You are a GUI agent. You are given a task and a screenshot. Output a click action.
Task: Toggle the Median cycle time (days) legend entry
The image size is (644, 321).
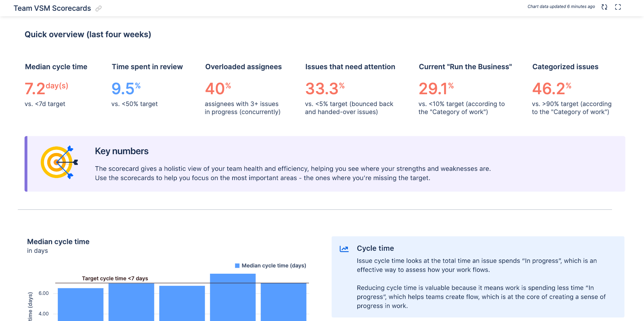270,265
